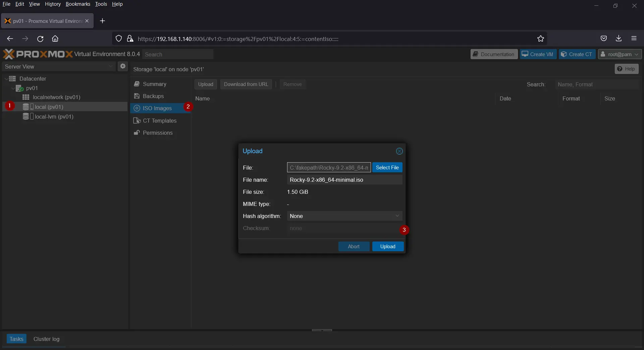This screenshot has width=644, height=350.
Task: Open Pocket save icon
Action: coord(604,38)
